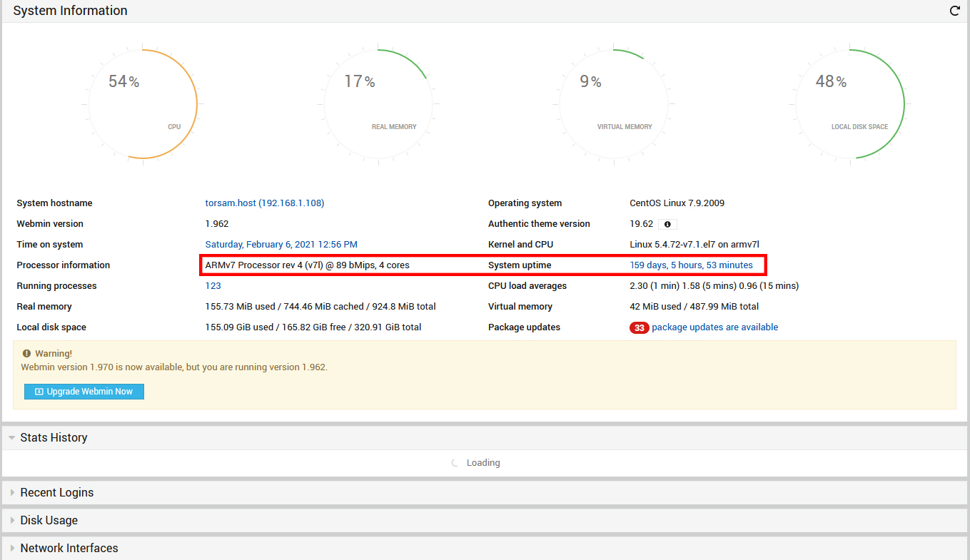Viewport: 970px width, 560px height.
Task: Select the real memory usage values
Action: click(x=320, y=307)
